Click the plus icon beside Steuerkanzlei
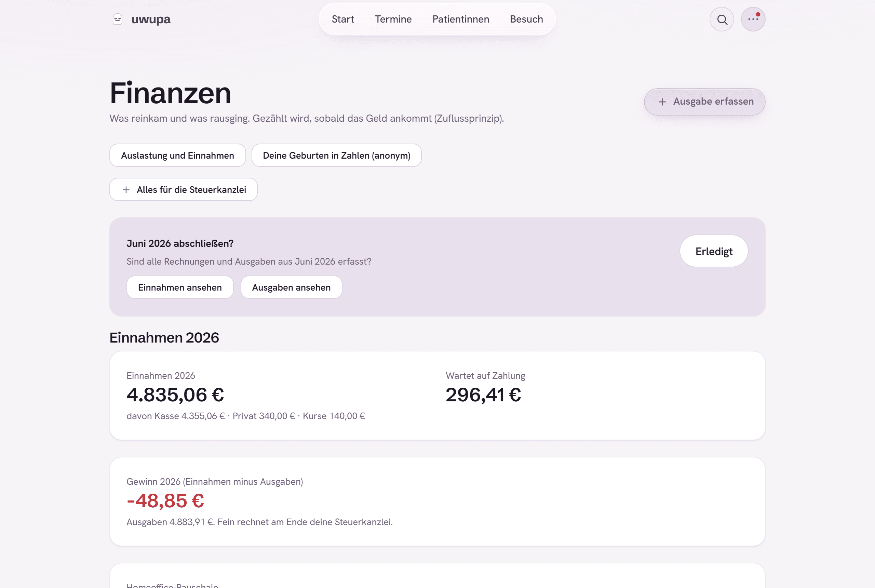This screenshot has width=875, height=588. (x=126, y=190)
